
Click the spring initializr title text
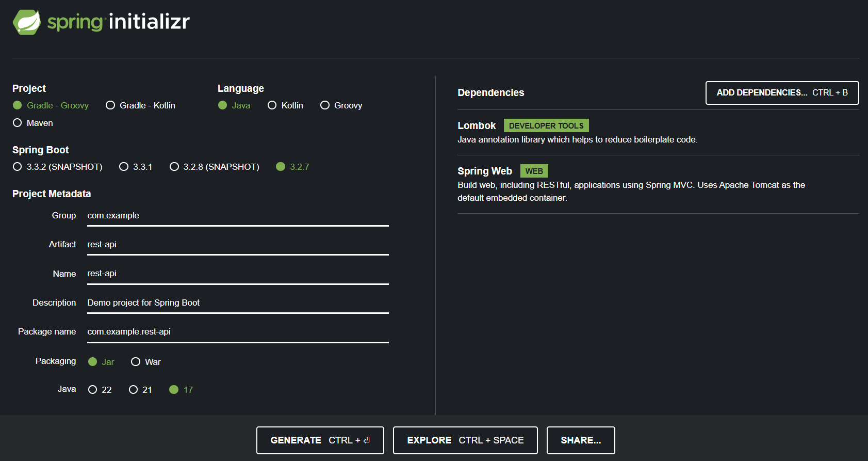pos(119,22)
